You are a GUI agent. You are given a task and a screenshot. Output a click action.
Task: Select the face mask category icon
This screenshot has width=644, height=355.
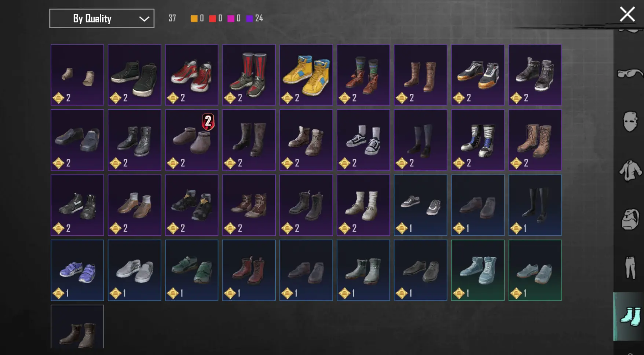pyautogui.click(x=630, y=121)
